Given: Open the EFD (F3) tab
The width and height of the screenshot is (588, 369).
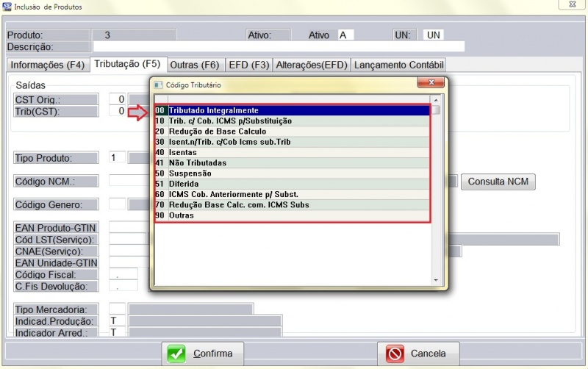Looking at the screenshot, I should 248,65.
